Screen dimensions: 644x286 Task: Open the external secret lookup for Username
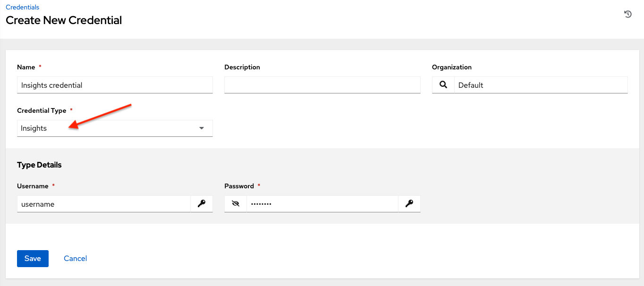click(x=202, y=203)
